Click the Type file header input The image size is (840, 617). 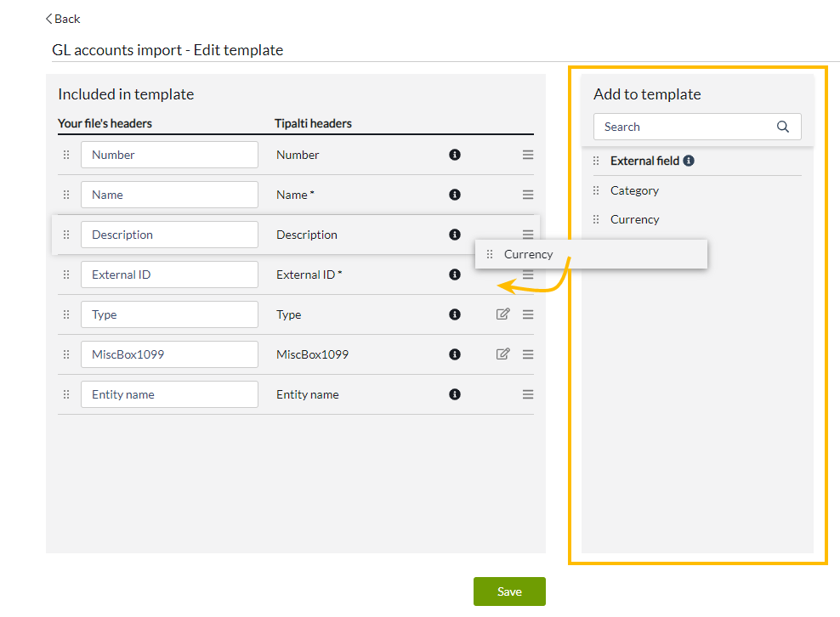(169, 314)
